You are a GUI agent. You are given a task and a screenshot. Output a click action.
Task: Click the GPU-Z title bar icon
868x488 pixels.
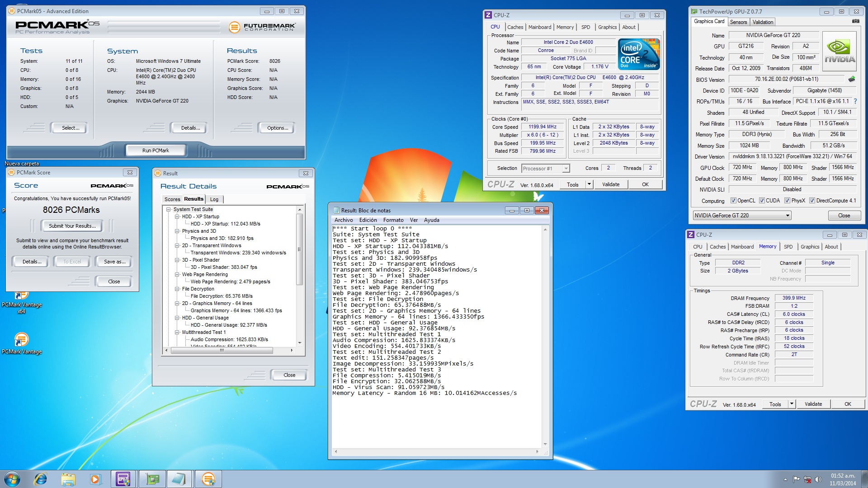coord(694,11)
